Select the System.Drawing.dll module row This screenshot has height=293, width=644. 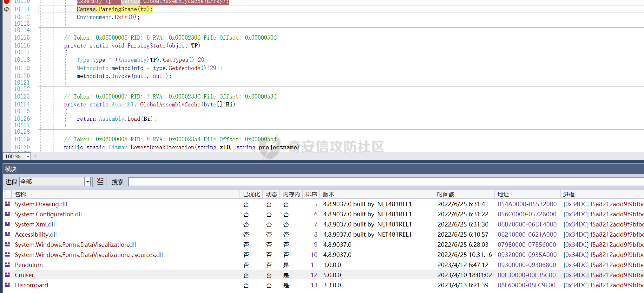click(324, 204)
